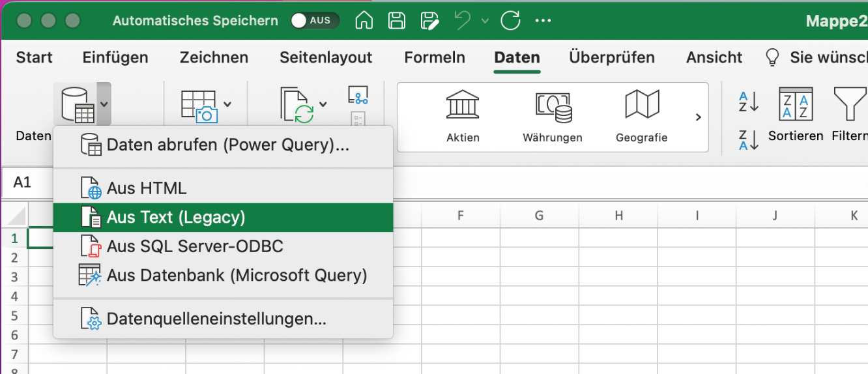Click the Refresh All icon
868x374 pixels.
coord(298,106)
